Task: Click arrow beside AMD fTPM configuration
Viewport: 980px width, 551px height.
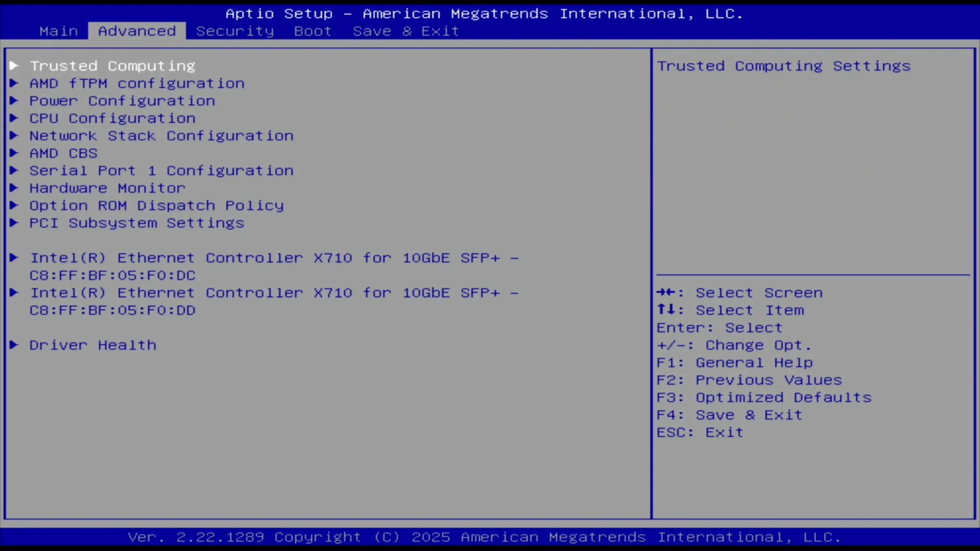Action: [14, 83]
